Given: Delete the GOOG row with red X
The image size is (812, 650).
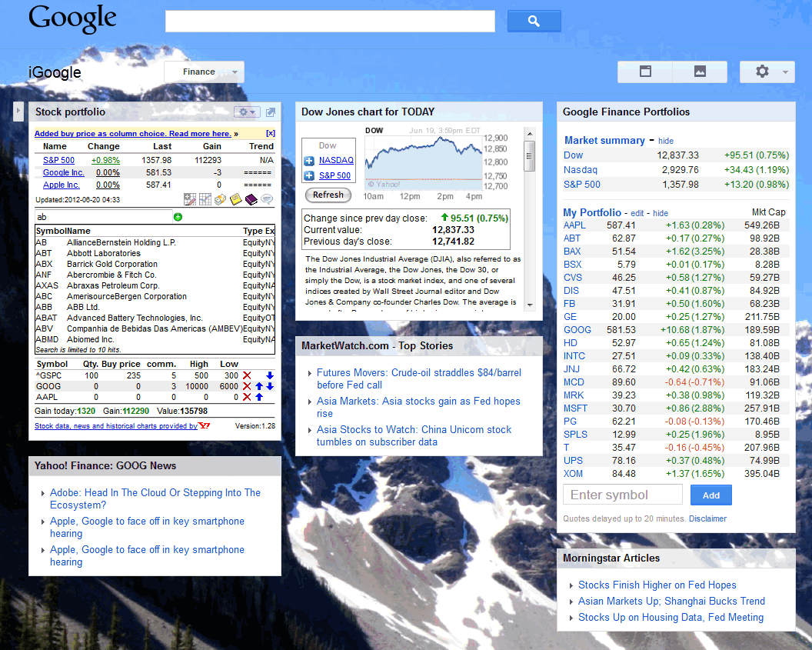Looking at the screenshot, I should (247, 386).
